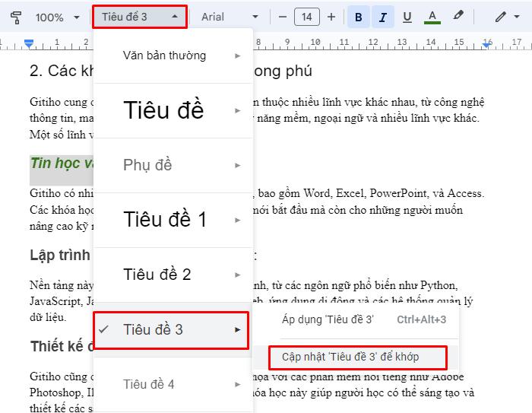
Task: Decrease font size with minus button
Action: (282, 17)
